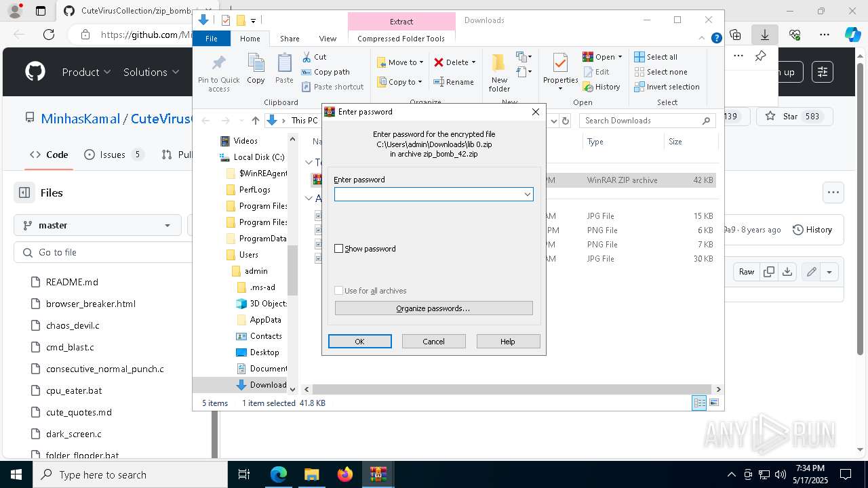Viewport: 868px width, 488px height.
Task: Click Select all in ribbon
Action: click(x=656, y=57)
